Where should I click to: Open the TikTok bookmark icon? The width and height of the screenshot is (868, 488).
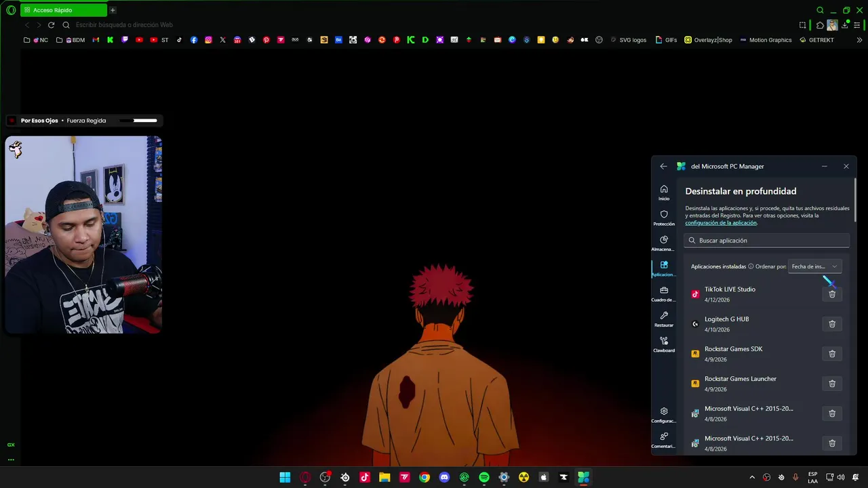[179, 40]
